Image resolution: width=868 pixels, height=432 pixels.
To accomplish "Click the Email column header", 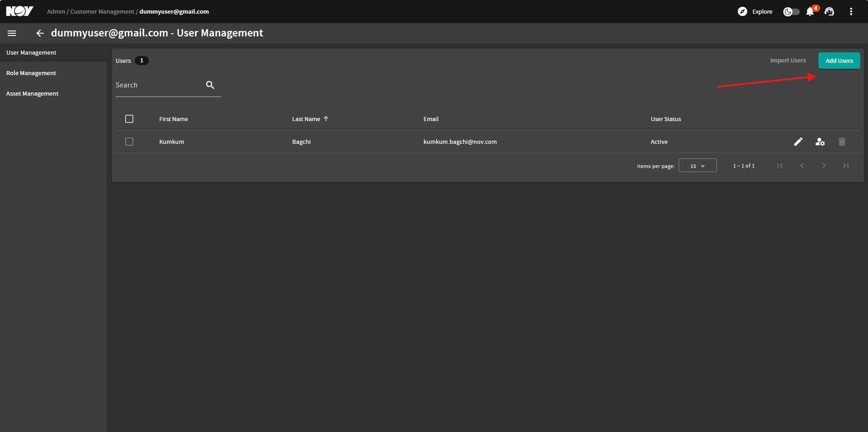I will (431, 119).
